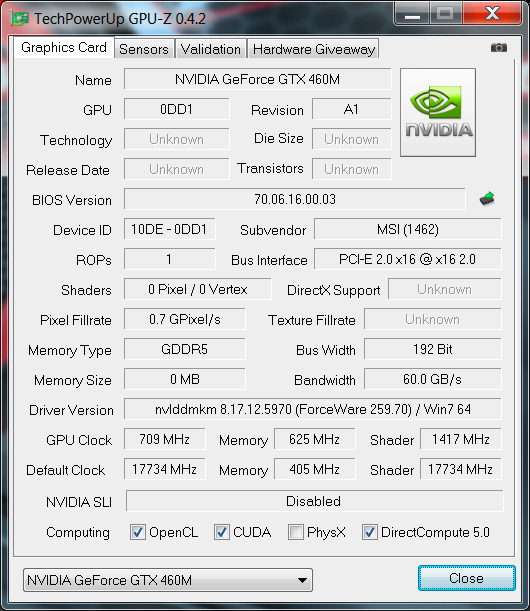
Task: Toggle the OpenCL checkbox
Action: (x=138, y=532)
